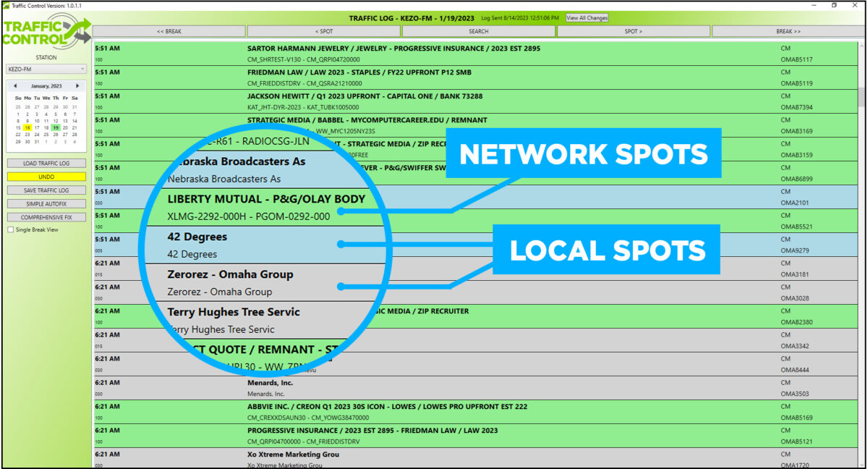The width and height of the screenshot is (868, 469).
Task: Go to next month in calendar
Action: tap(77, 86)
